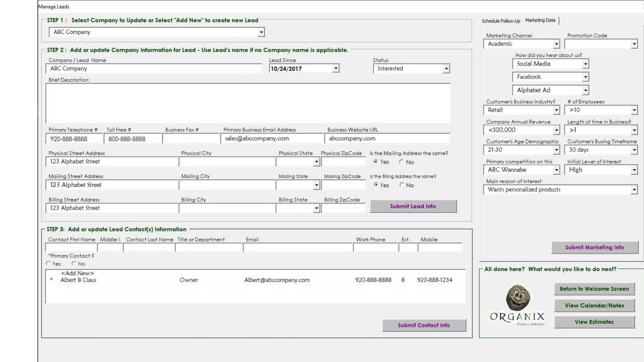Image resolution: width=644 pixels, height=362 pixels.
Task: Click the Organix stone face logo
Action: click(518, 298)
